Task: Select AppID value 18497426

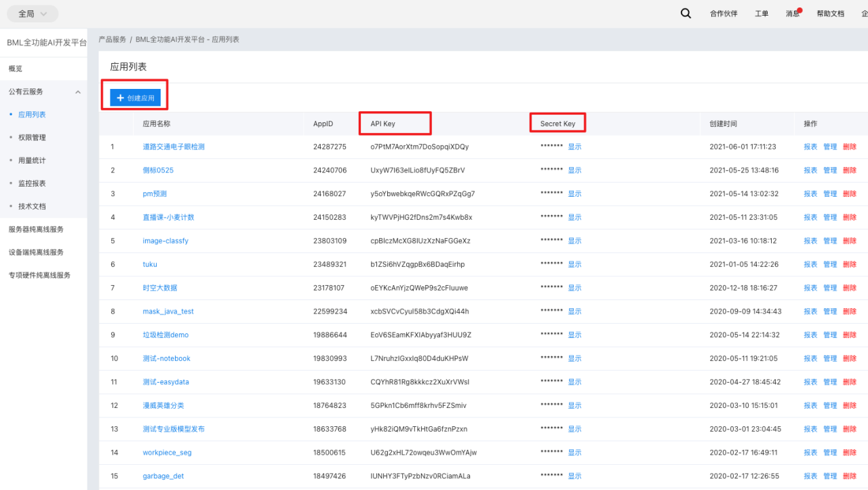Action: [330, 476]
